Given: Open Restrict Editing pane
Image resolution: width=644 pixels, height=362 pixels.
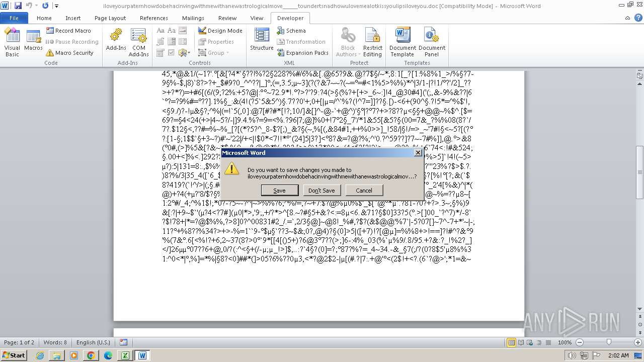Looking at the screenshot, I should click(373, 42).
